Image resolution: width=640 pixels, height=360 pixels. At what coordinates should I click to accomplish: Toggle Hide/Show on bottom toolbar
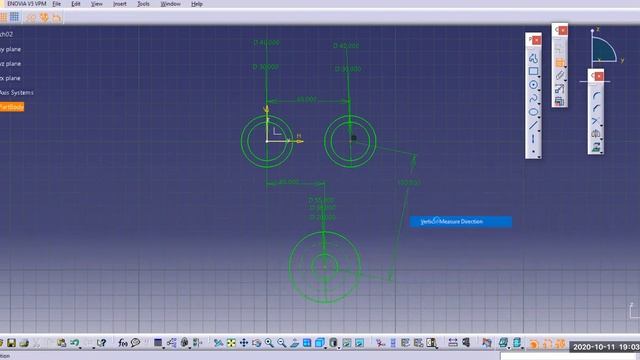coord(347,343)
